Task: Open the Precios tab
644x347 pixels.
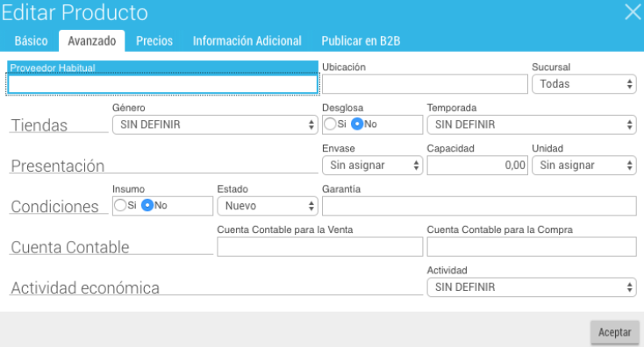Action: [x=154, y=41]
